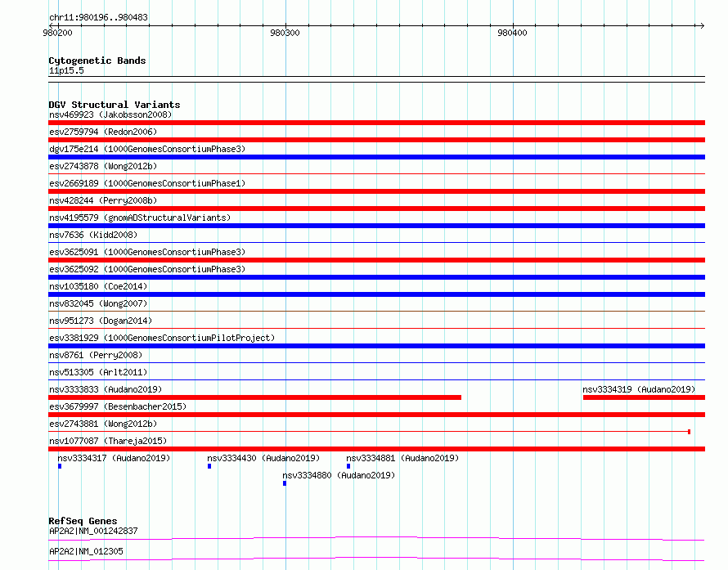The width and height of the screenshot is (728, 570).
Task: Click the blue bar under dgv175e214
Action: pyautogui.click(x=376, y=157)
